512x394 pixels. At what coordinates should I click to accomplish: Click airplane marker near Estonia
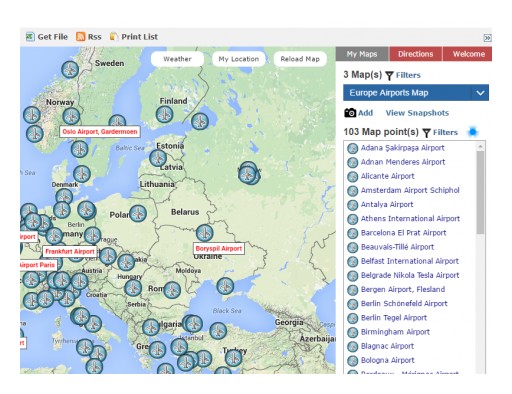pyautogui.click(x=158, y=158)
